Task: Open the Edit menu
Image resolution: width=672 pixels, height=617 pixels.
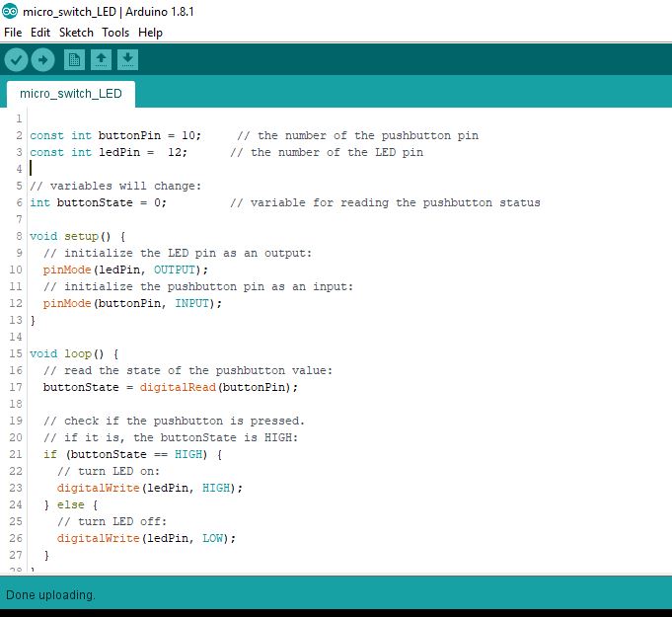Action: click(x=40, y=33)
